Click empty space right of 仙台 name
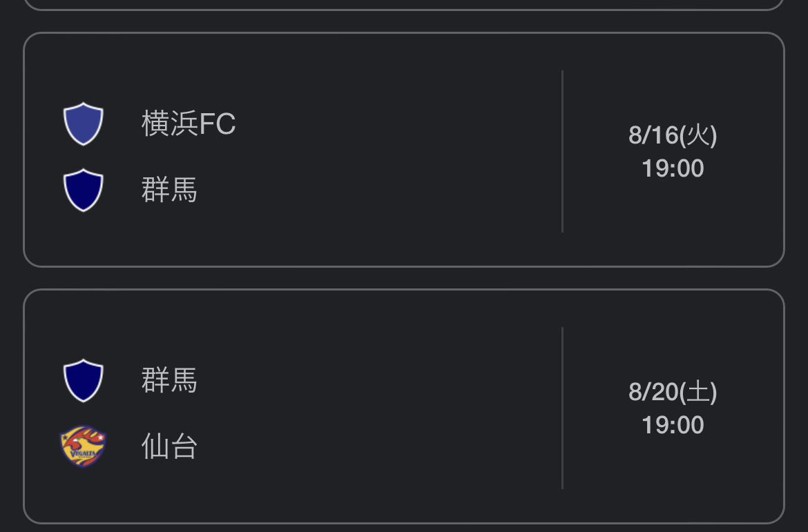The image size is (808, 532). click(376, 446)
